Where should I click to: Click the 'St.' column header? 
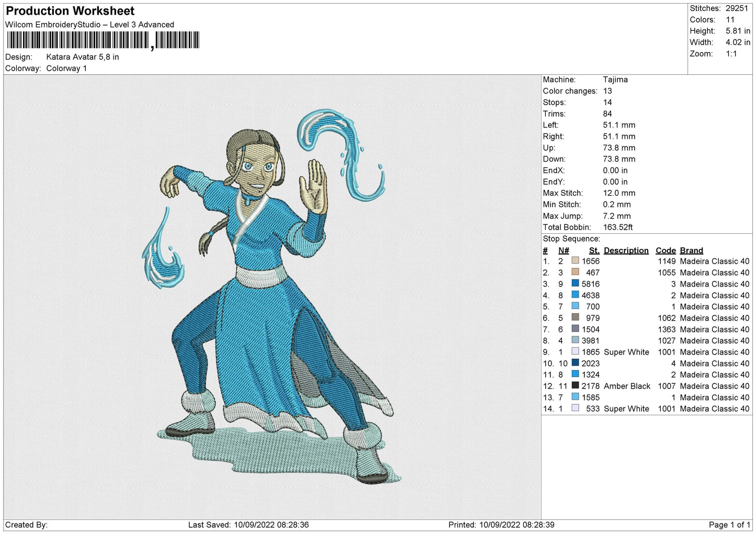(594, 251)
